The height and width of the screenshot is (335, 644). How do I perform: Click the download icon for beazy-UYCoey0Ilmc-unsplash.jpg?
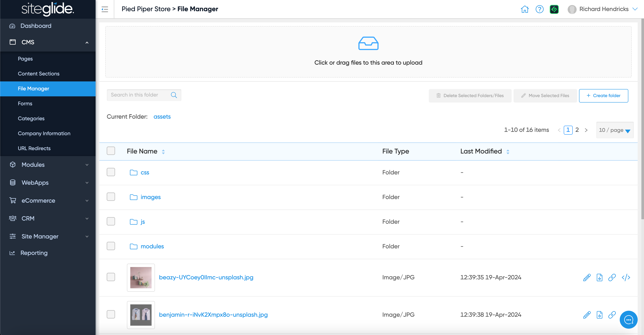[599, 277]
